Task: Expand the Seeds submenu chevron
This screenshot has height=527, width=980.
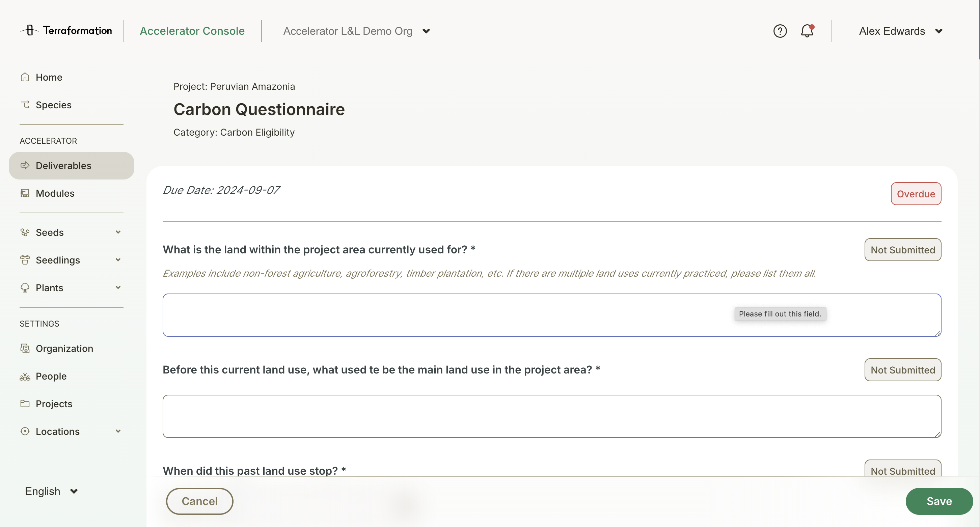Action: (x=118, y=232)
